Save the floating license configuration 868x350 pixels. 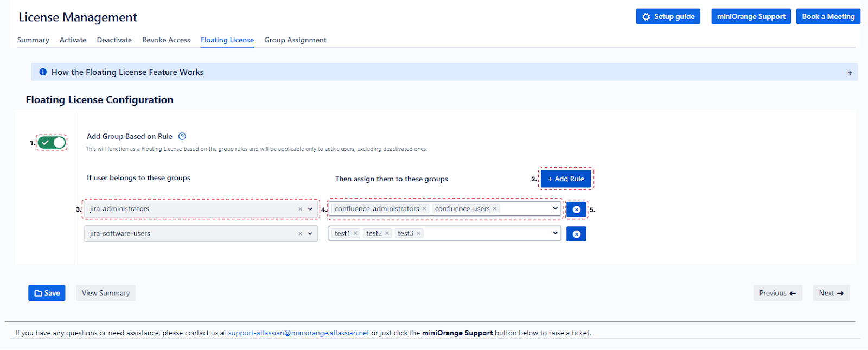47,293
